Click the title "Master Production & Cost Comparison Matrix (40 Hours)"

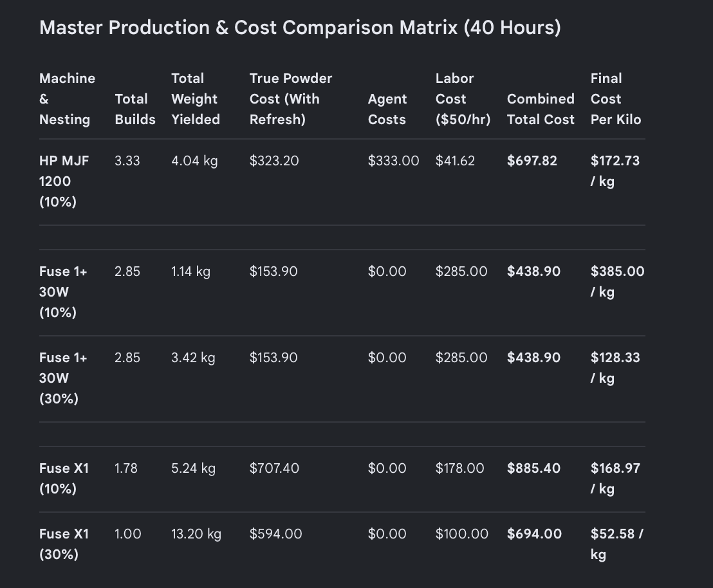coord(300,28)
